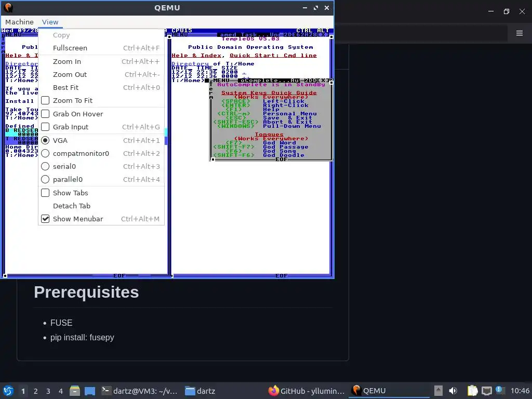Select the VGA radio option

(x=45, y=140)
